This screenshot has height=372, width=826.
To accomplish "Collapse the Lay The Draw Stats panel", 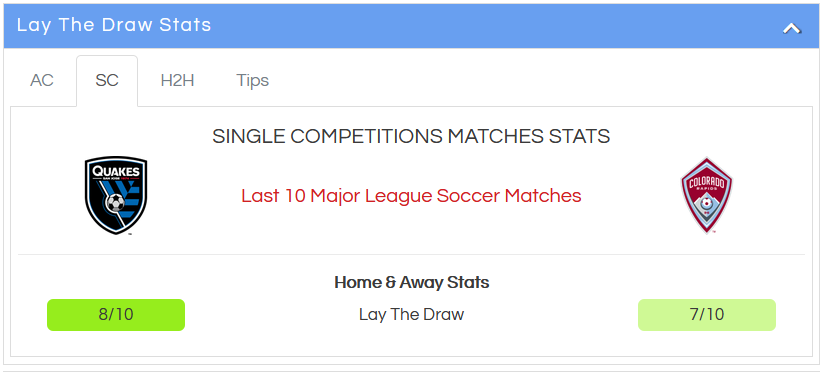I will 791,28.
